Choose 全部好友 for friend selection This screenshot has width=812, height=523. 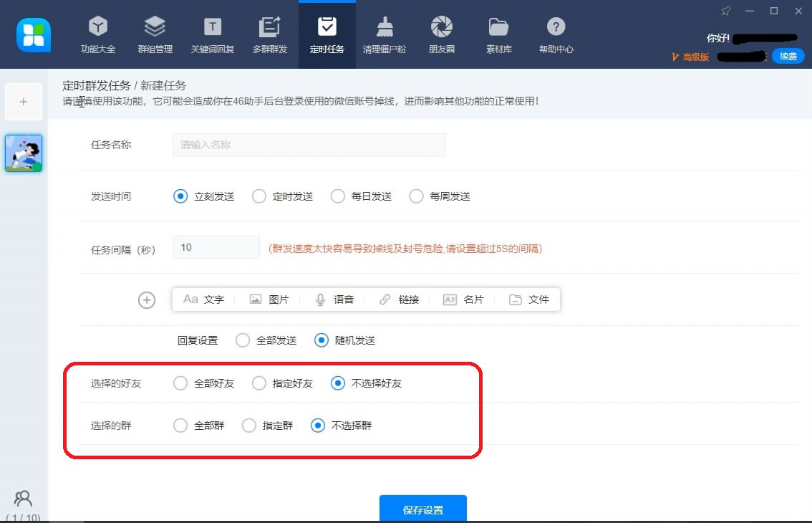180,383
